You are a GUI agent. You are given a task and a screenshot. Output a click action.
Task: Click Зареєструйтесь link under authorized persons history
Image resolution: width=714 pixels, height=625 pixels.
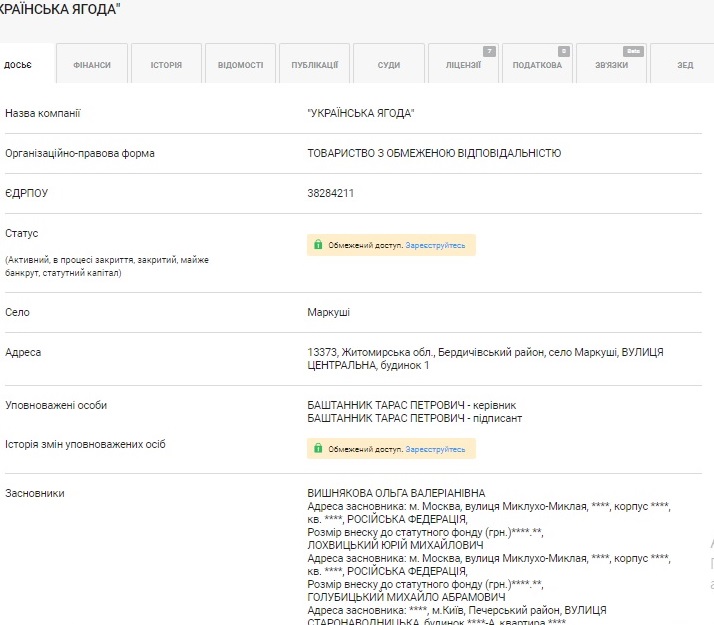tap(435, 449)
